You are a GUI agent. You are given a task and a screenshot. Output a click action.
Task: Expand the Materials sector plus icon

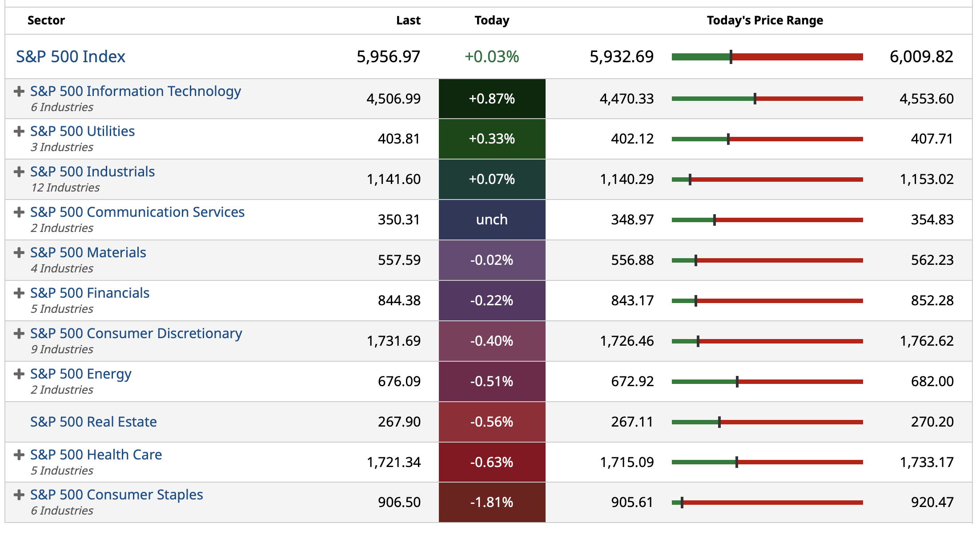click(x=19, y=253)
